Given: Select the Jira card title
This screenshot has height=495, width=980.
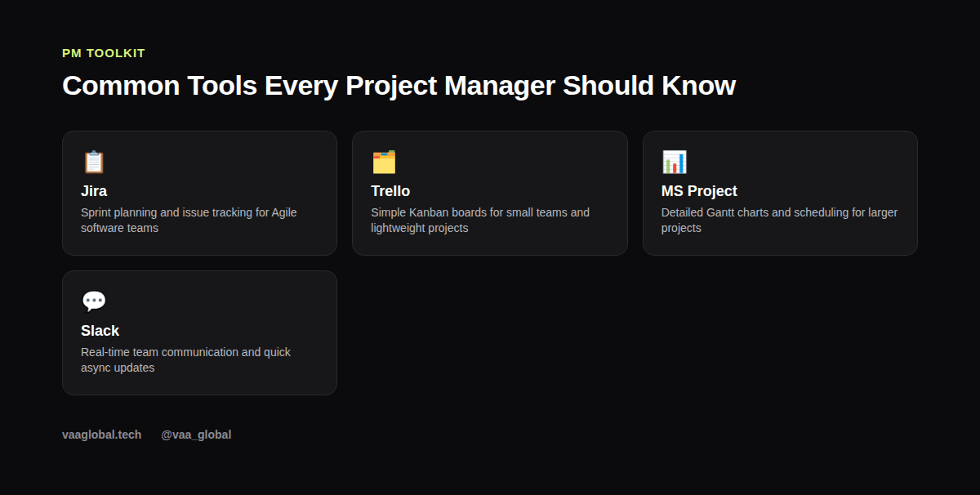Looking at the screenshot, I should 94,191.
